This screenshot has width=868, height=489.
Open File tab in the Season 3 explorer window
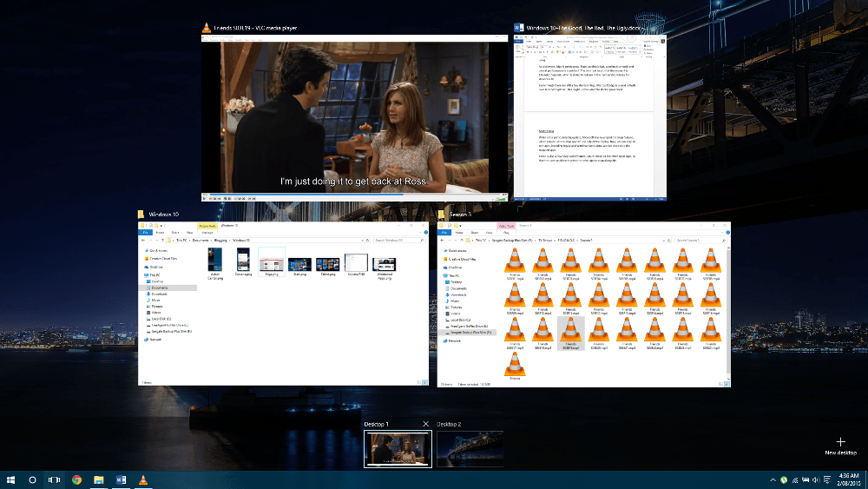pyautogui.click(x=444, y=233)
